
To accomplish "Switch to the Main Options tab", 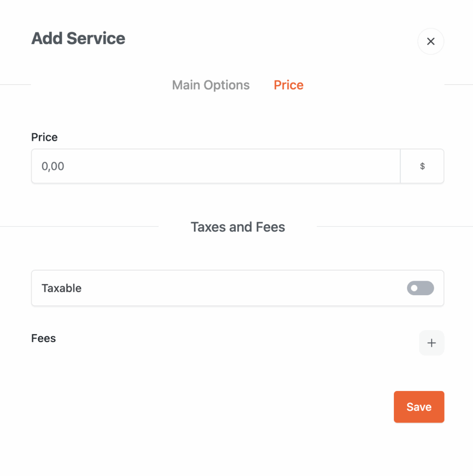I will [211, 85].
